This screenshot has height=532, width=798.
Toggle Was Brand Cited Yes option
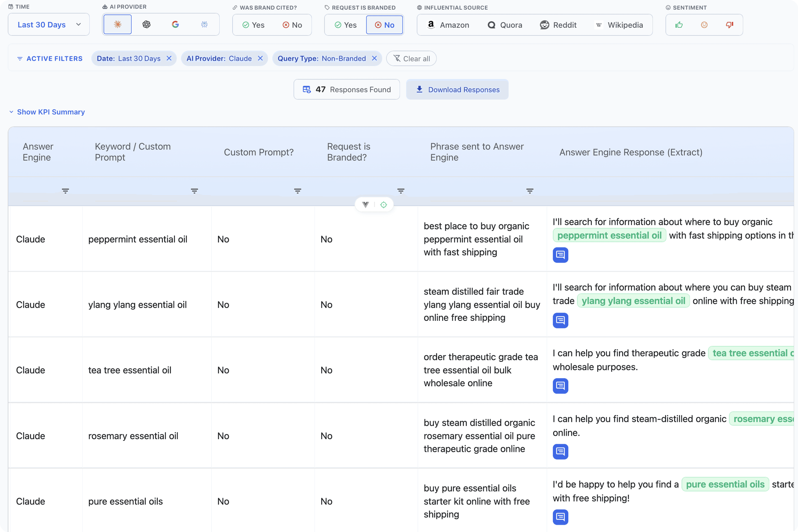(x=254, y=25)
